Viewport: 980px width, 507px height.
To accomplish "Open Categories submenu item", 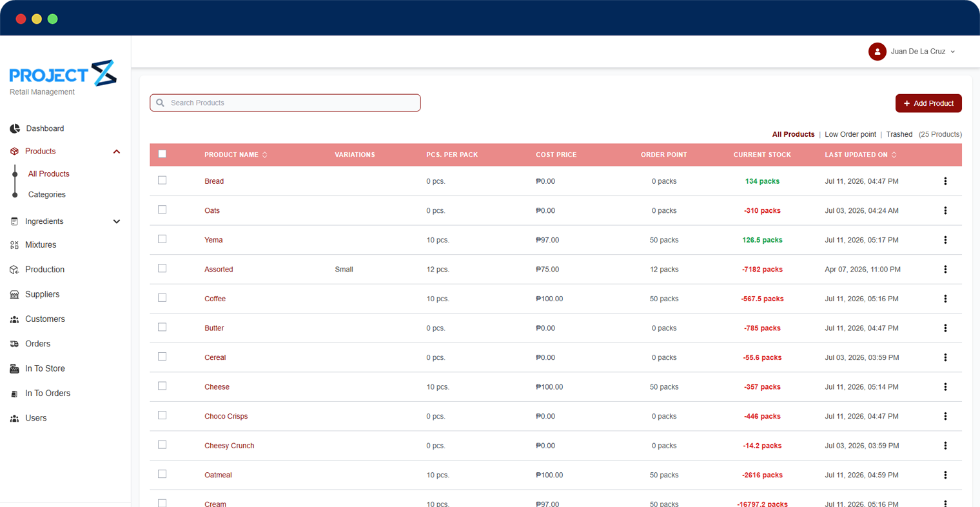I will point(47,195).
